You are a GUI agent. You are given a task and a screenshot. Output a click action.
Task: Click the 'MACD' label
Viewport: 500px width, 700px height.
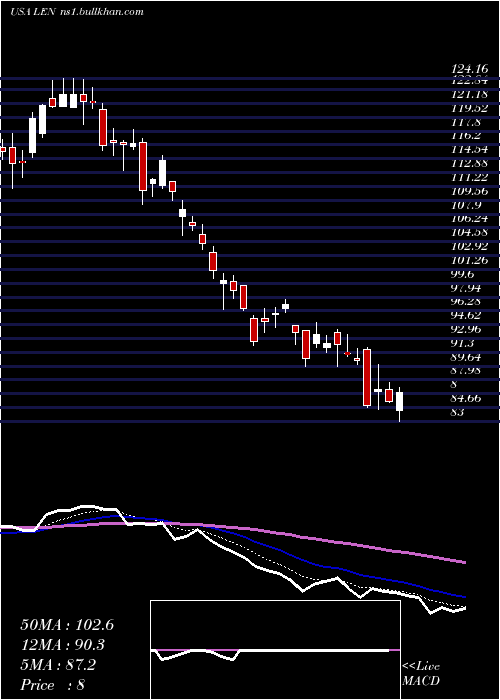pyautogui.click(x=421, y=681)
